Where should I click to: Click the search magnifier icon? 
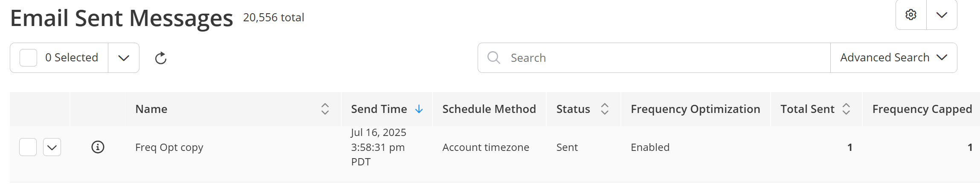click(x=493, y=58)
